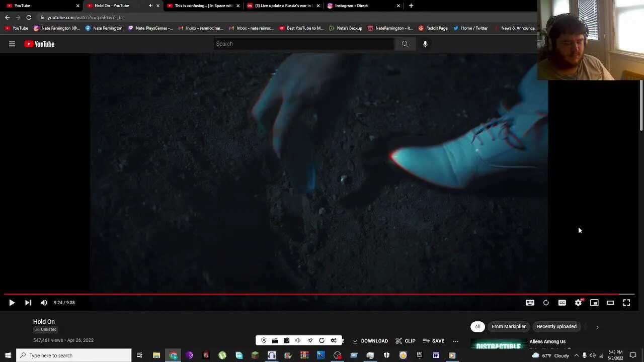Click the shield icon in floating toolbar
This screenshot has width=644, height=362.
264,340
